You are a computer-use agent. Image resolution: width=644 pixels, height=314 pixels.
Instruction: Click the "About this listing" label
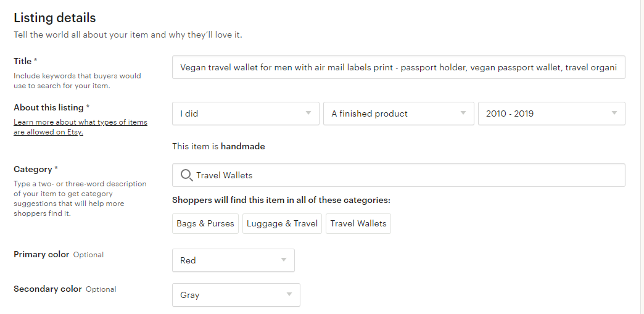tap(49, 108)
